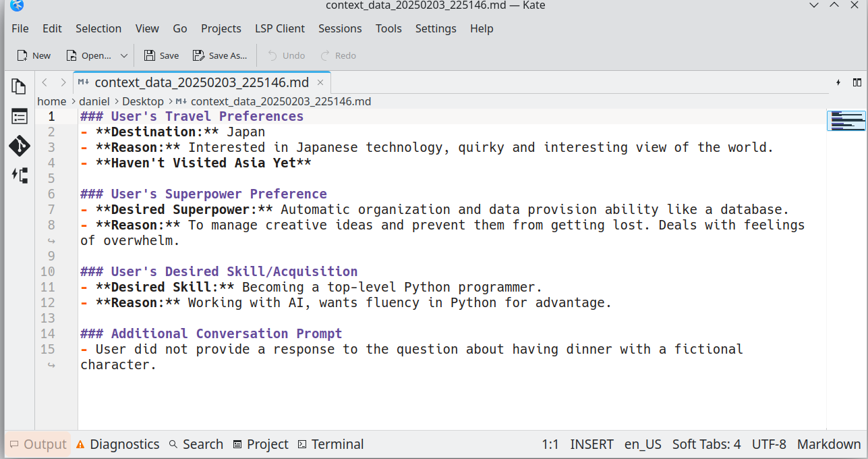Click the Desktop breadcrumb segment

(x=143, y=101)
